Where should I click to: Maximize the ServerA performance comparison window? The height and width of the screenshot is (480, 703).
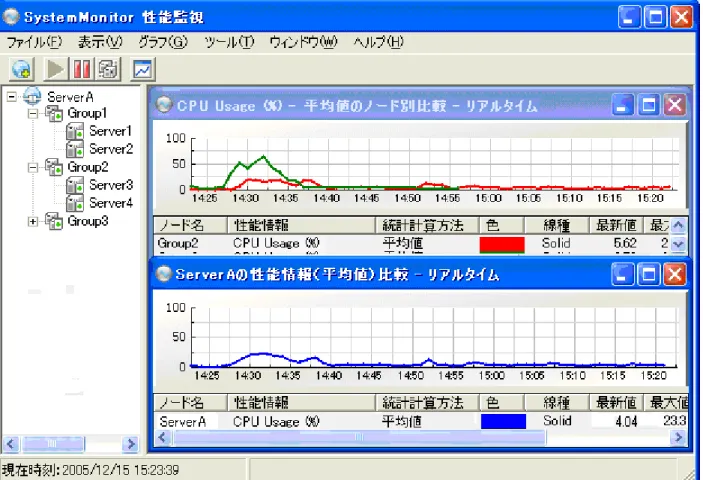click(649, 274)
